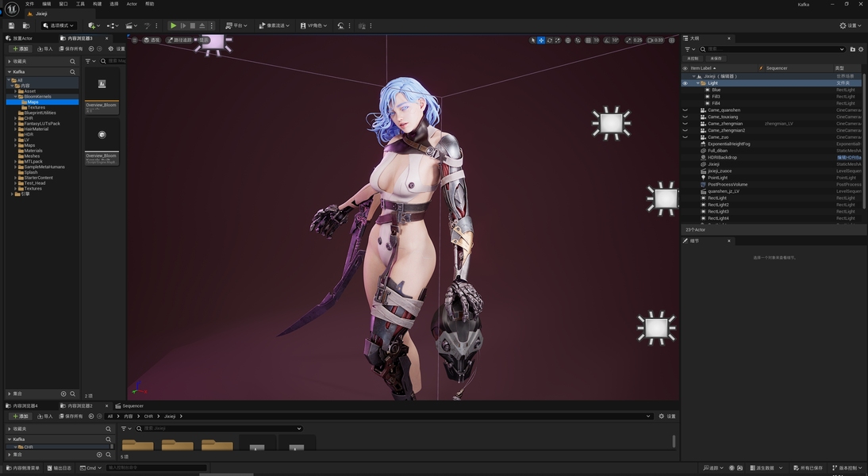Click 导入 import in upper content browser
868x476 pixels.
(x=45, y=48)
